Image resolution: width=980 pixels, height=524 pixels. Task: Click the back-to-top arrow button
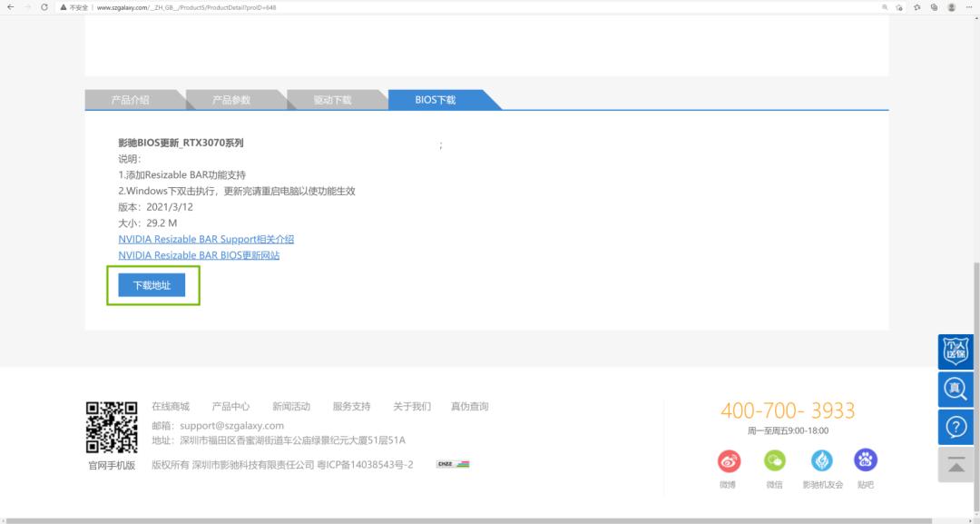click(x=955, y=464)
